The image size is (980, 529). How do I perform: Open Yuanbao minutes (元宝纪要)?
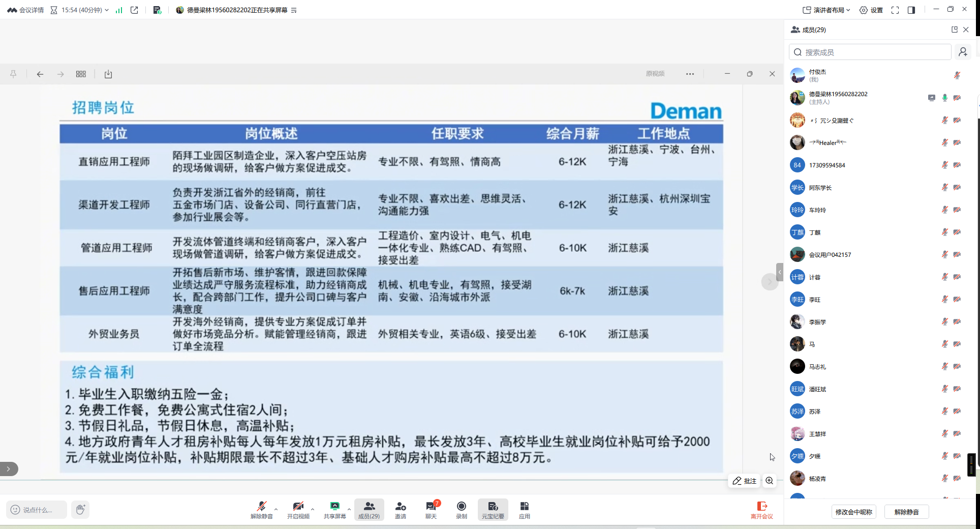493,510
